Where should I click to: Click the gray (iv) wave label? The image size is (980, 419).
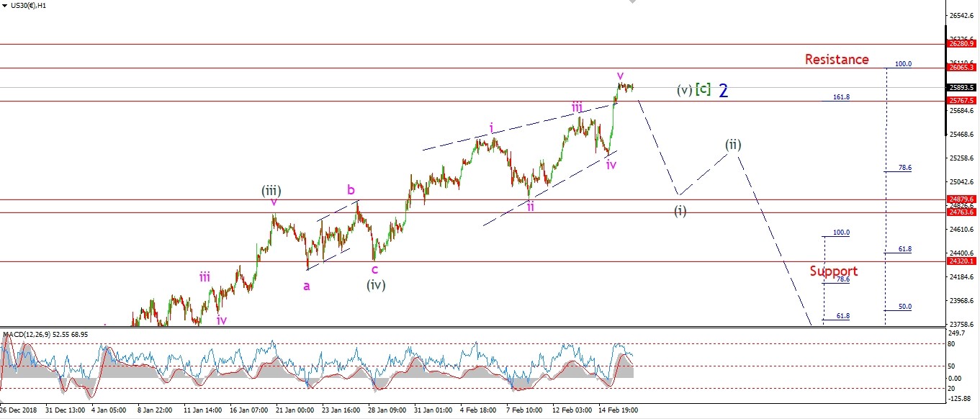coord(375,284)
